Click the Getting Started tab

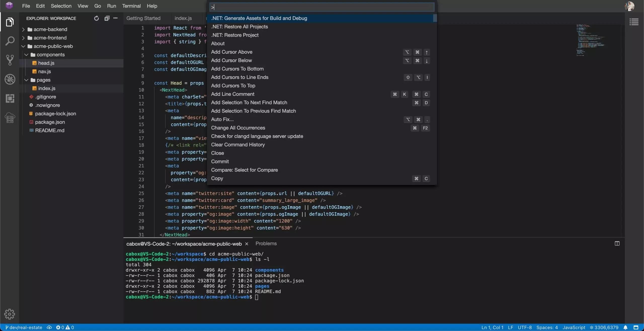[144, 18]
